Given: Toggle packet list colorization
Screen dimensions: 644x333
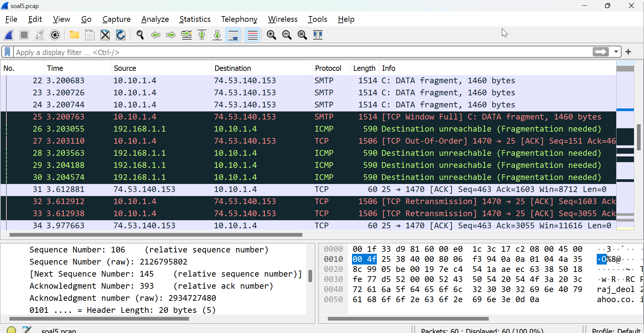Looking at the screenshot, I should [252, 35].
